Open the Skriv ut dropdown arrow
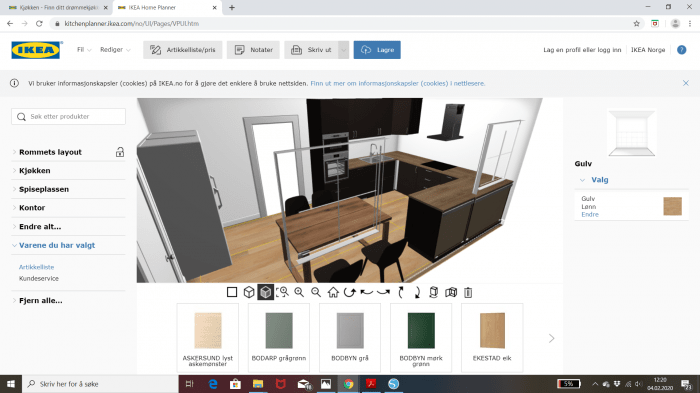Screen dimensions: 700x393 coord(343,50)
